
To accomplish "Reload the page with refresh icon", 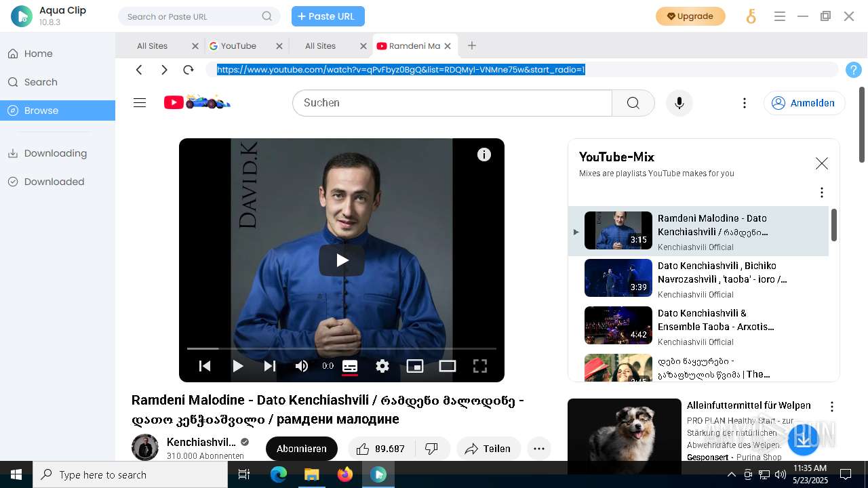I will pos(189,70).
